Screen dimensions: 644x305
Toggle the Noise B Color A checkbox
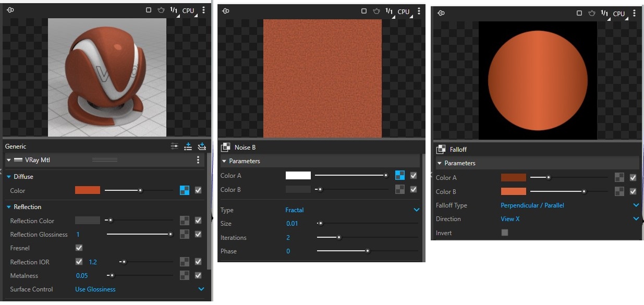pyautogui.click(x=414, y=176)
